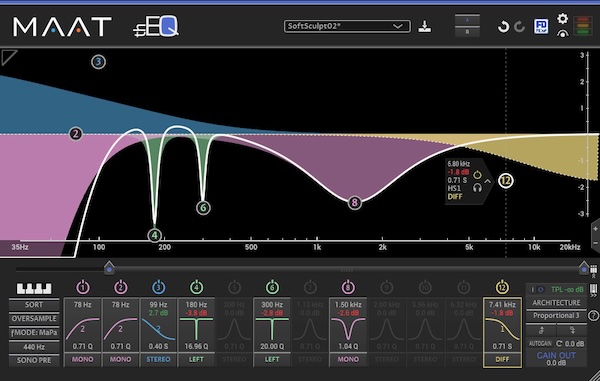Screen dimensions: 600x381
Task: Click the red-amber-green indicator icon
Action: 583,26
